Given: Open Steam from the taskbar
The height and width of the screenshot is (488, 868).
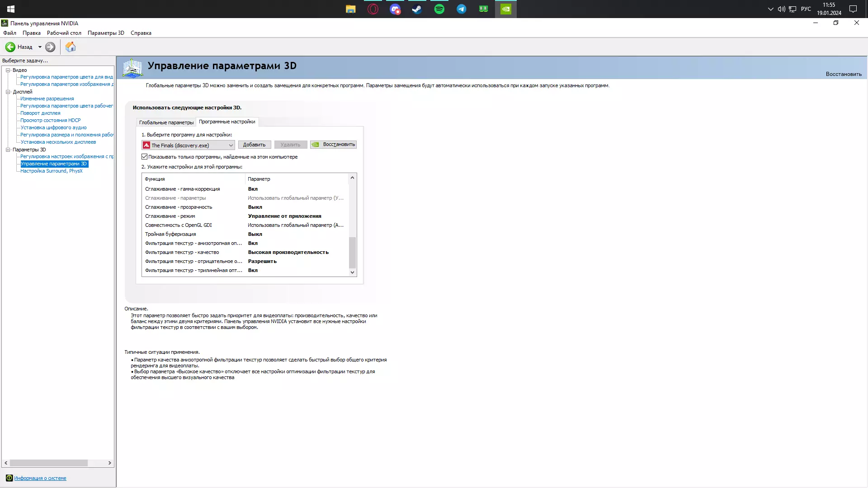Looking at the screenshot, I should coord(417,9).
